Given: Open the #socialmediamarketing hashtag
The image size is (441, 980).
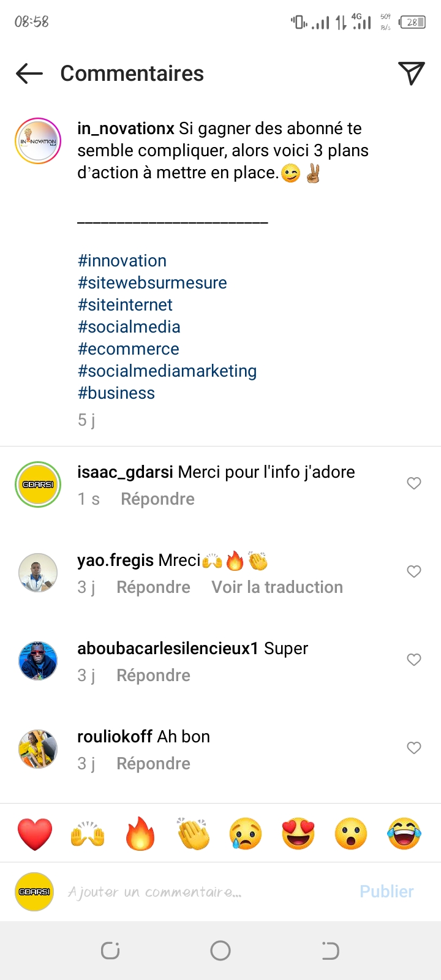Looking at the screenshot, I should click(167, 371).
